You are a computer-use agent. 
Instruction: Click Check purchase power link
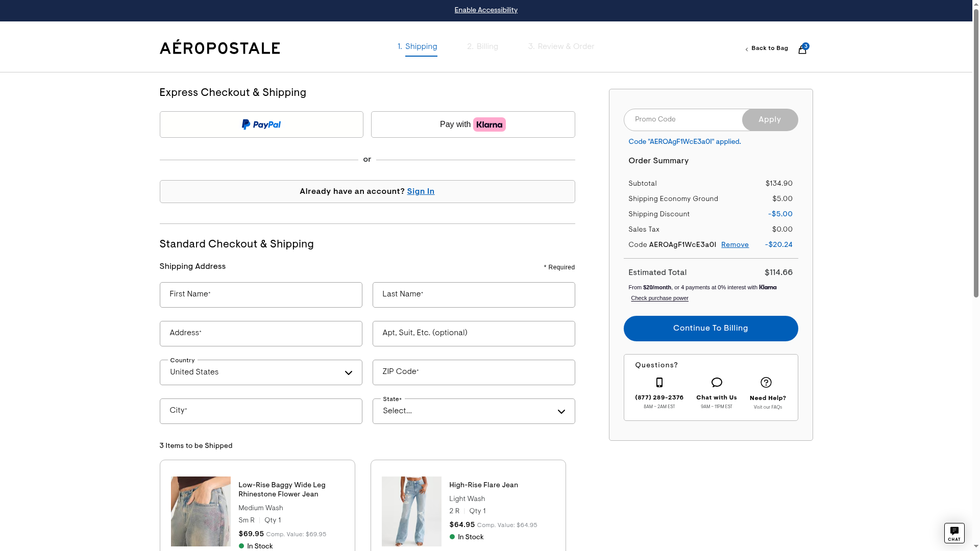(659, 298)
